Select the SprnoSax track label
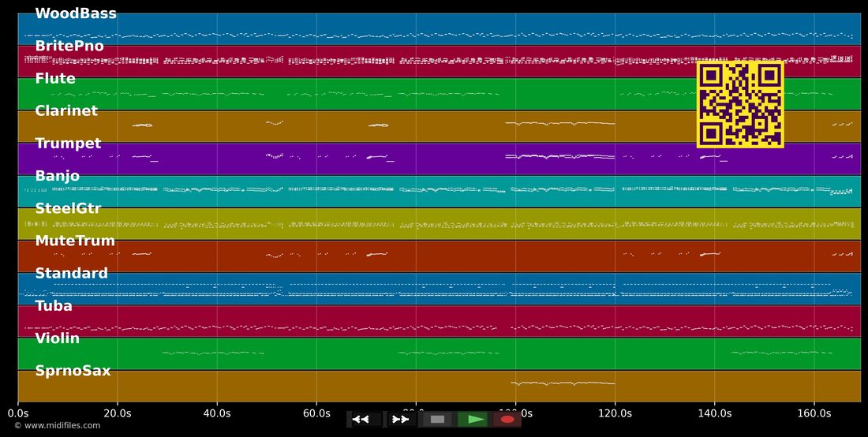 [73, 371]
